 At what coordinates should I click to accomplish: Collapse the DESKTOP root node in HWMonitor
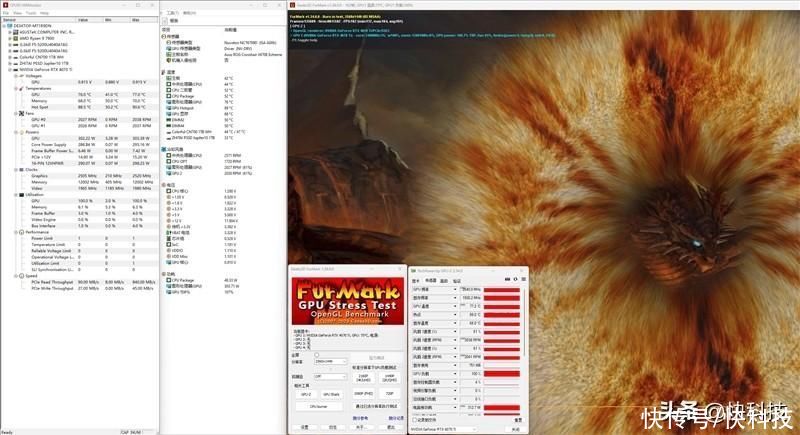pos(4,25)
